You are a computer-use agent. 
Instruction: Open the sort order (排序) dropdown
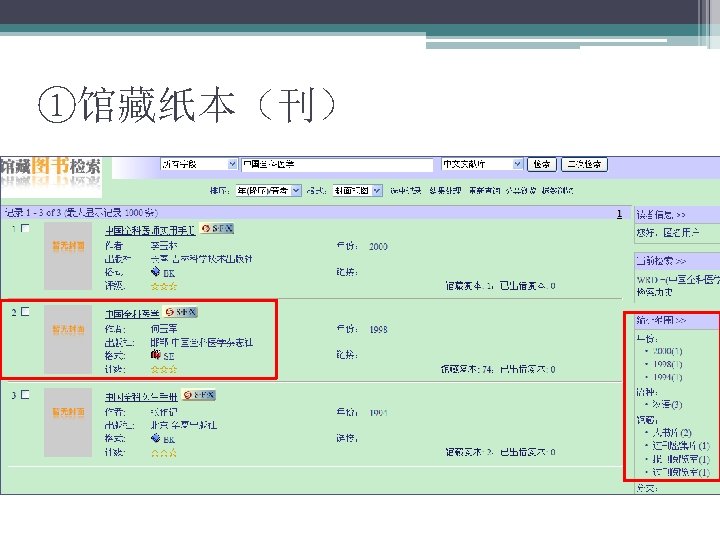coord(269,190)
